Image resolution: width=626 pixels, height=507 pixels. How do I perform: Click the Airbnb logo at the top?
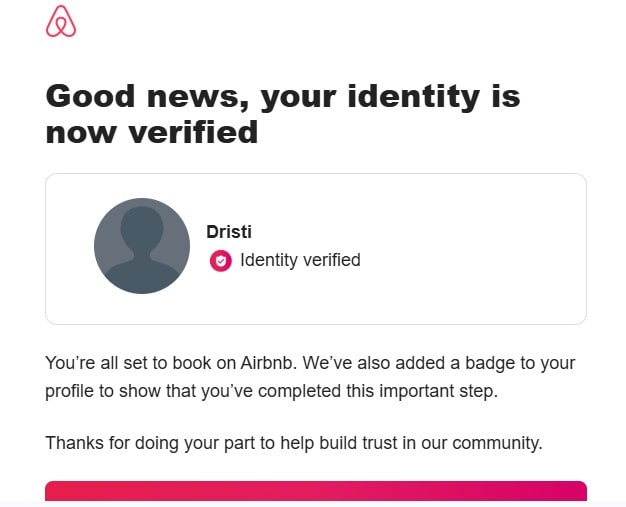[x=61, y=21]
